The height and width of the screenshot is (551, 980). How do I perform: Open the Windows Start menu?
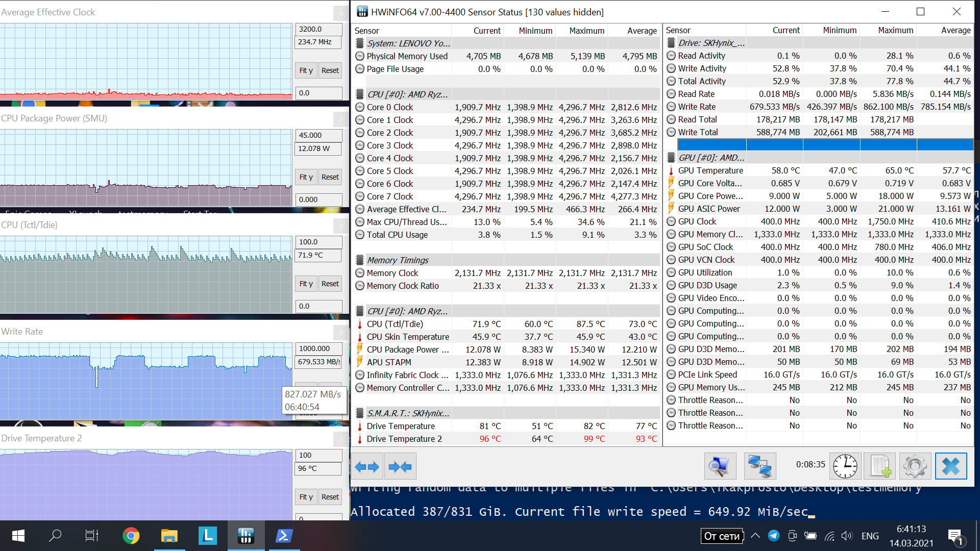click(18, 536)
